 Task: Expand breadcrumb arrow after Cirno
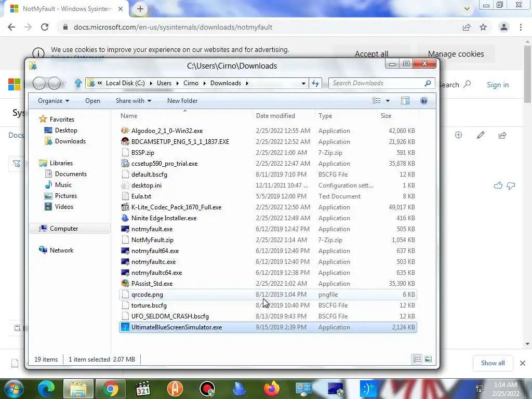204,83
